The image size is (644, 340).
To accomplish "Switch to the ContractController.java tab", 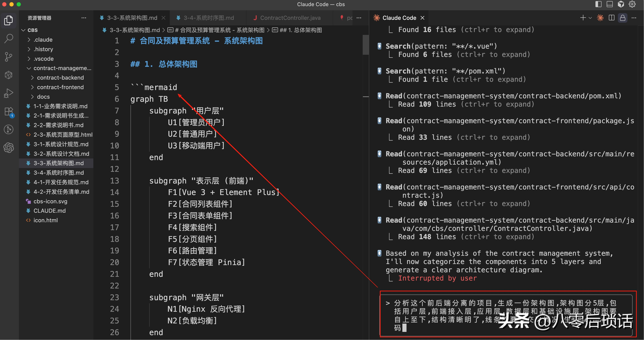I will (290, 18).
